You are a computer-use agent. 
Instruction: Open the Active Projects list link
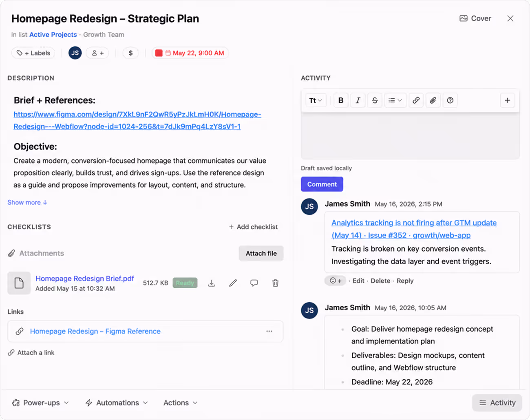pyautogui.click(x=53, y=35)
